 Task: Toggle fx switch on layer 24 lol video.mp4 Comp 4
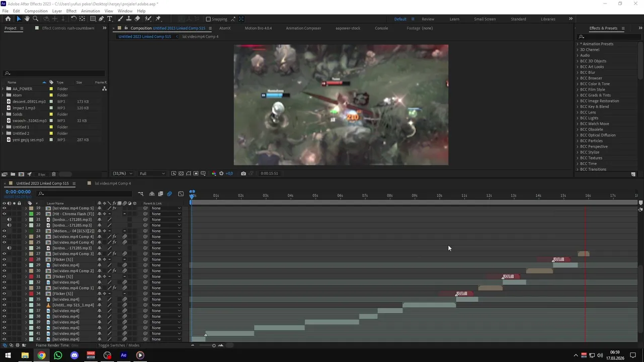(x=114, y=237)
